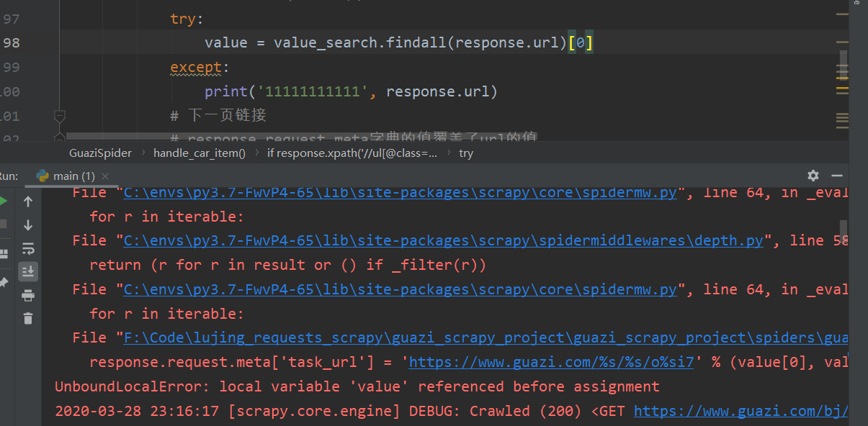Screen dimensions: 868x426
Task: Collapse the code fold marker at line 101
Action: pyautogui.click(x=60, y=116)
